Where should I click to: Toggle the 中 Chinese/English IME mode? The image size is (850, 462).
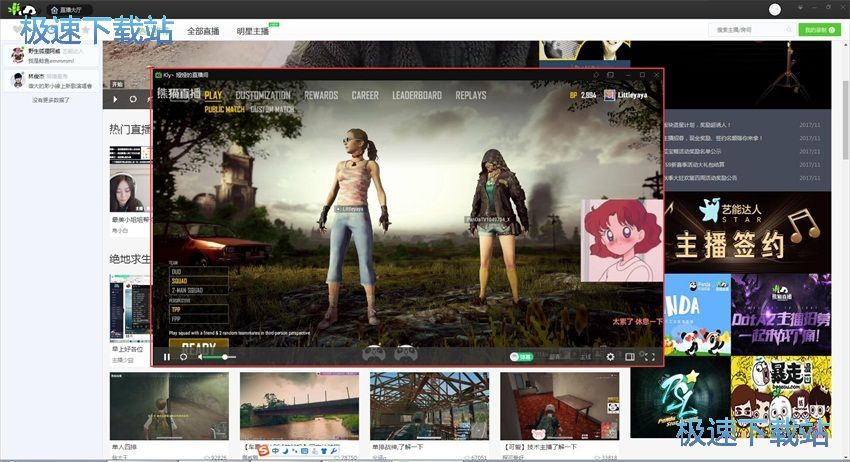click(275, 451)
